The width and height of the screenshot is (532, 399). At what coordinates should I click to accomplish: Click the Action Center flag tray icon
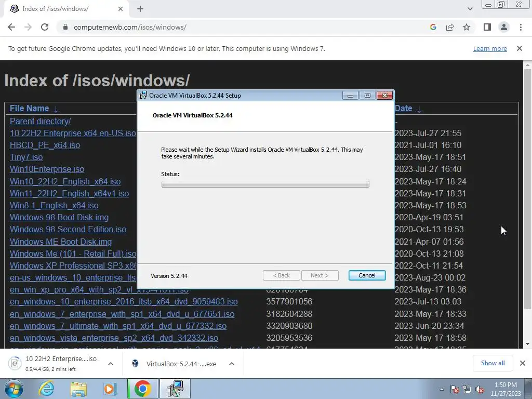[x=454, y=389]
